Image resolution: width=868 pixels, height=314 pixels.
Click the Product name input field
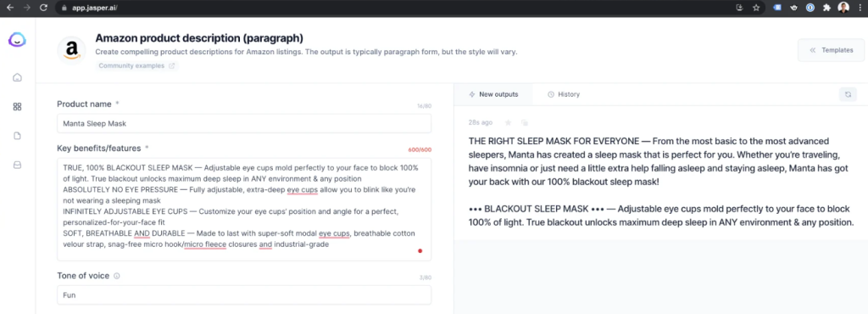point(244,124)
